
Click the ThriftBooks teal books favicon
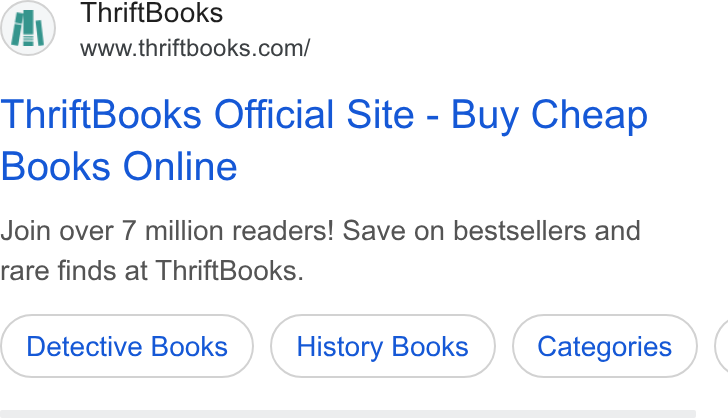coord(28,28)
